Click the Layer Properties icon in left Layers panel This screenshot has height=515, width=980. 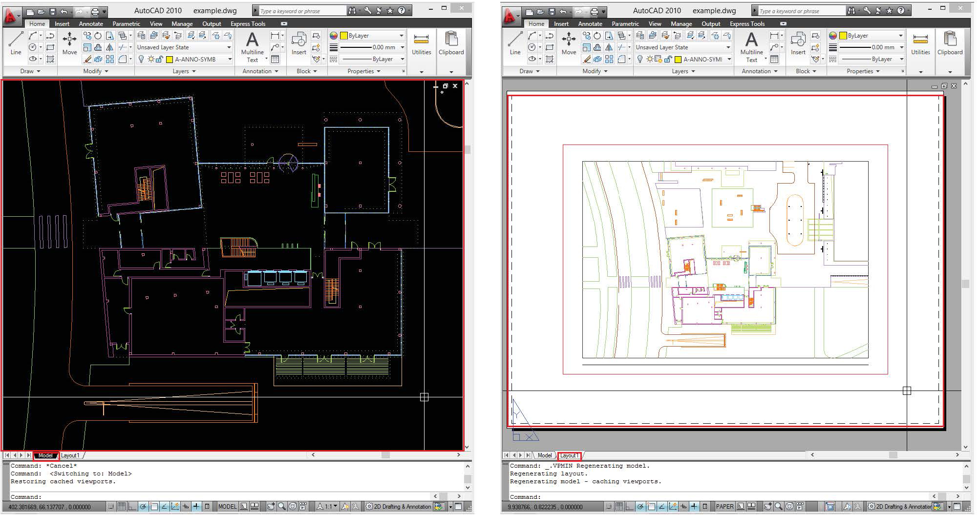[x=142, y=35]
